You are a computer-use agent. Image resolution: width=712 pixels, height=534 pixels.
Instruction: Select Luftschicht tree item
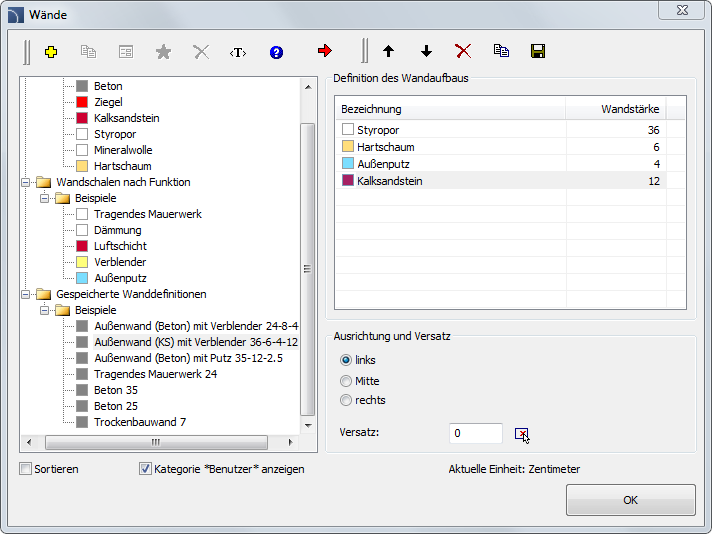(120, 246)
